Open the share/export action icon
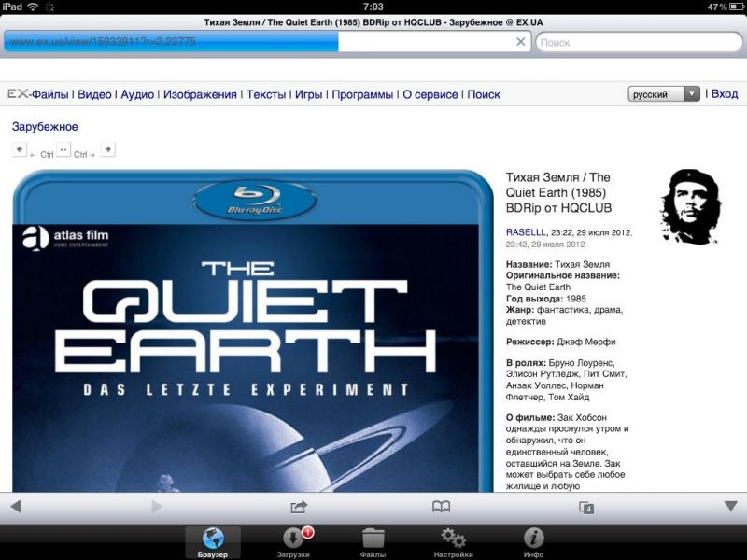This screenshot has height=560, width=747. pos(299,506)
